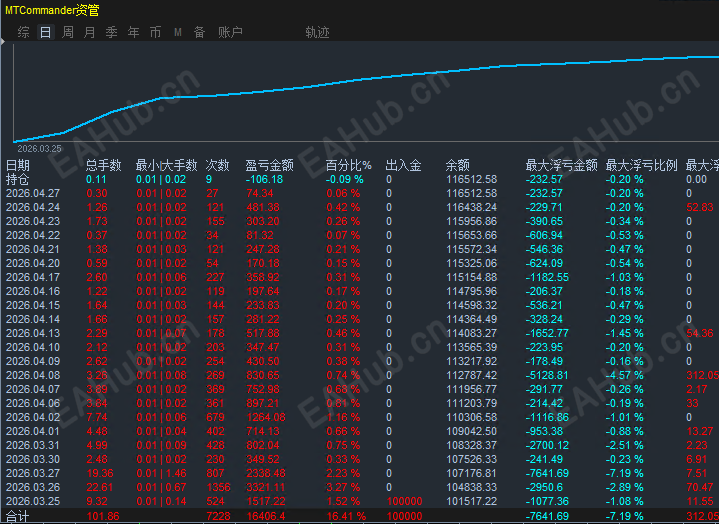
Task: Click the 最小|大手数 column header
Action: pos(166,165)
